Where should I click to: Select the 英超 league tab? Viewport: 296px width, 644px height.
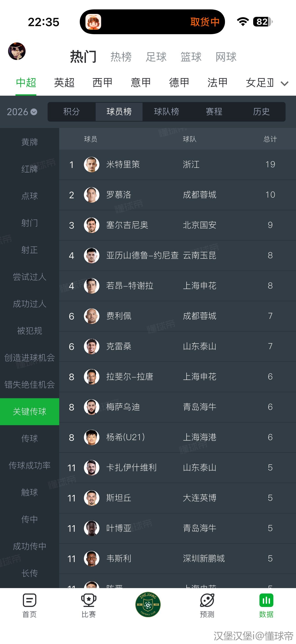pos(64,83)
